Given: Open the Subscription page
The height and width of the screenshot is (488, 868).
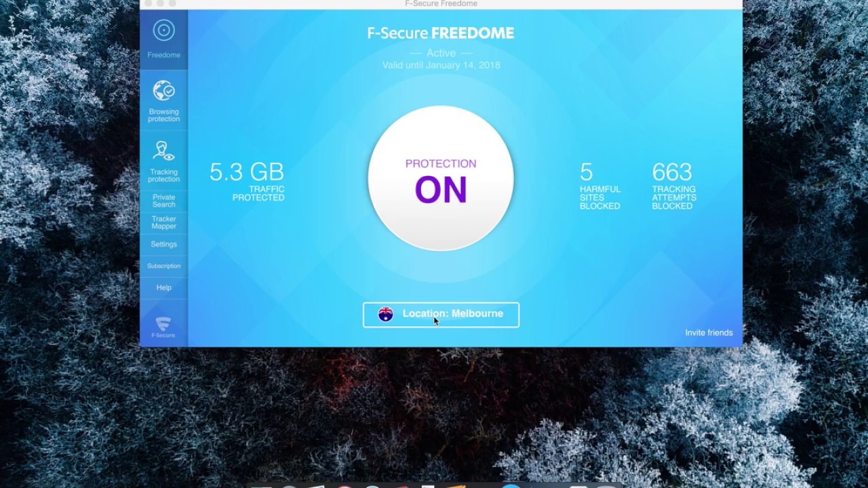Looking at the screenshot, I should (163, 266).
